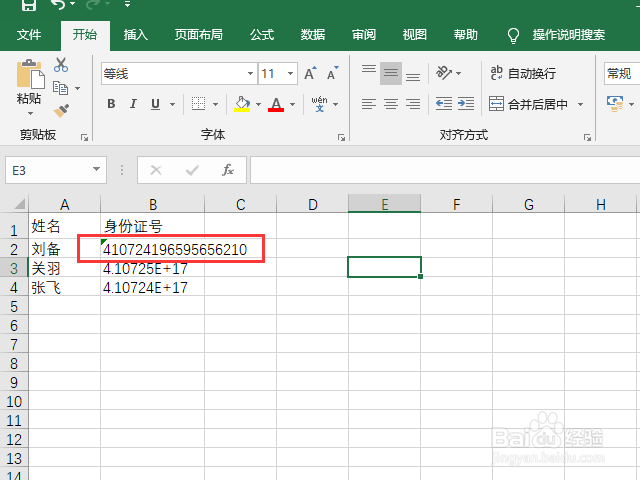This screenshot has height=480, width=640.
Task: Open font color palette arrow
Action: pyautogui.click(x=292, y=104)
